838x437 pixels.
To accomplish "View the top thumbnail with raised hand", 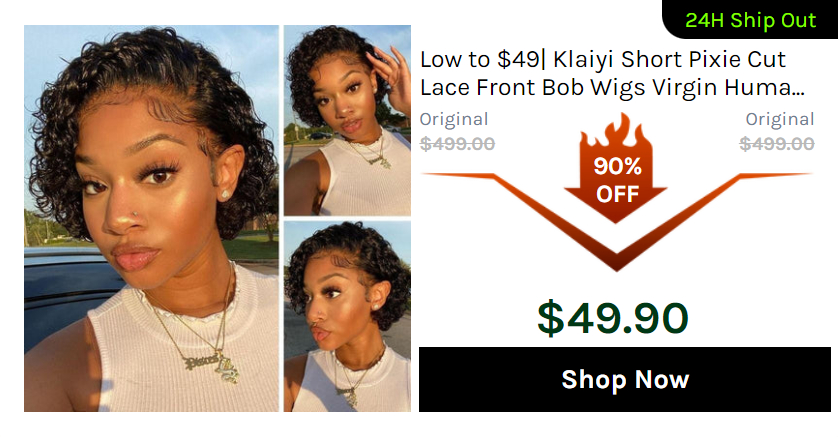I will pos(347,120).
